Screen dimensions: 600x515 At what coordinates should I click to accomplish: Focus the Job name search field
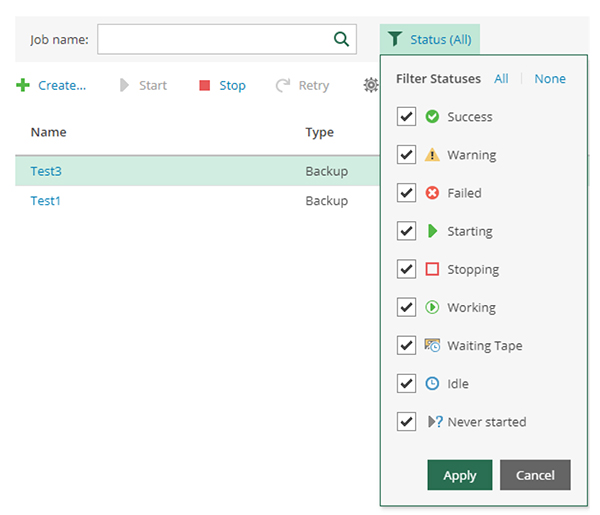click(x=214, y=39)
